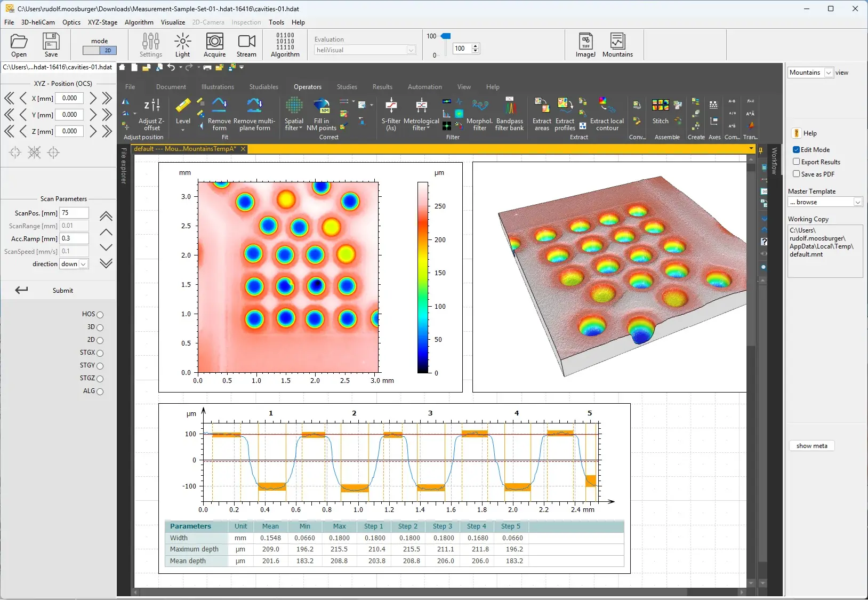Switch to the Studies ribbon tab
The width and height of the screenshot is (868, 600).
tap(347, 87)
